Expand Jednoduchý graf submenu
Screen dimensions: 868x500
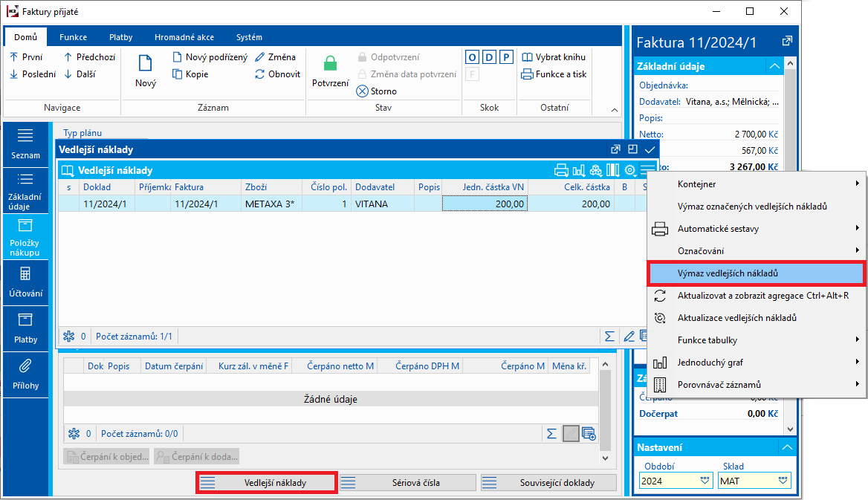pyautogui.click(x=757, y=362)
